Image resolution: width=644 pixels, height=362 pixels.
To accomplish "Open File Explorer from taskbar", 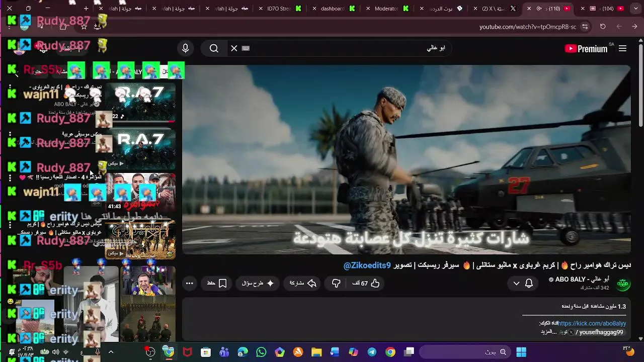I will (316, 352).
